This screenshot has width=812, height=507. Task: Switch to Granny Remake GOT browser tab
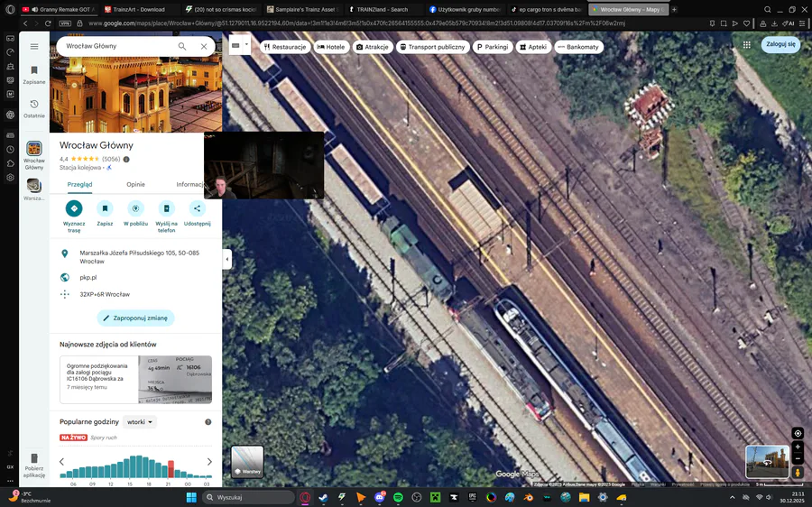[x=58, y=9]
